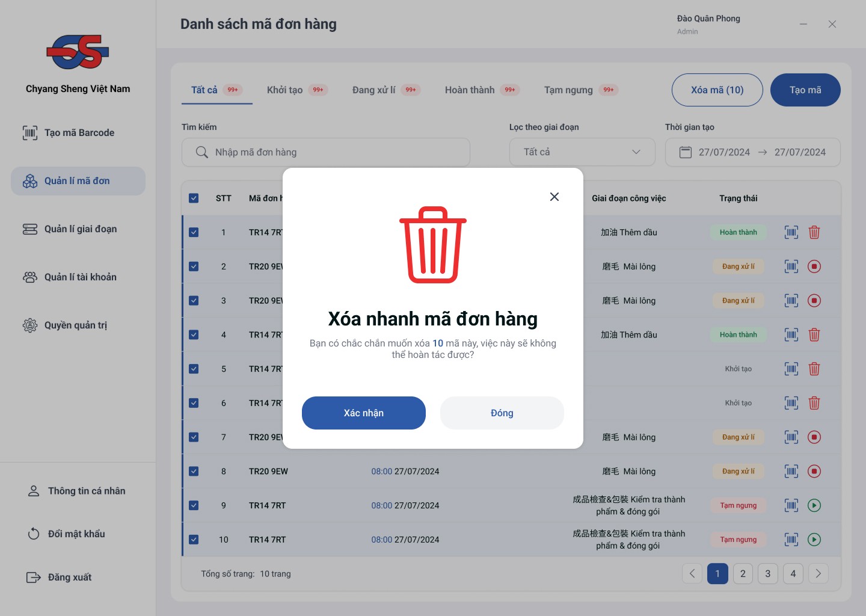Toggle the select-all header checkbox
Viewport: 866px width, 616px height.
point(194,198)
